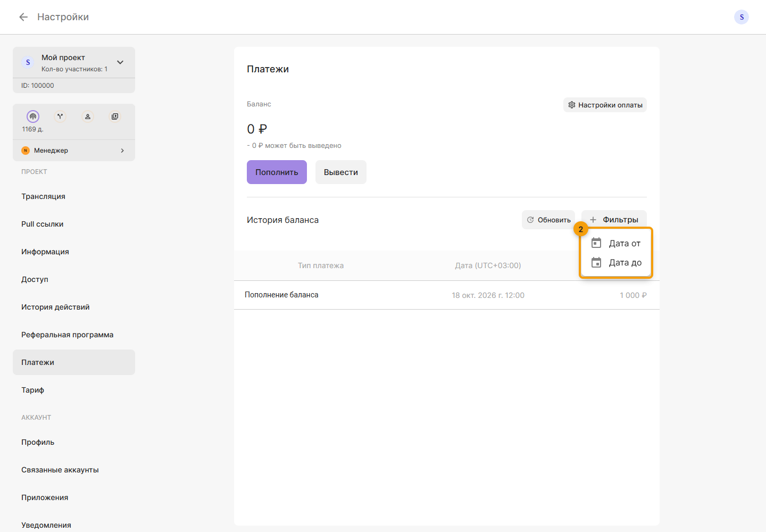Open the Тариф section
The image size is (766, 532).
[x=74, y=390]
